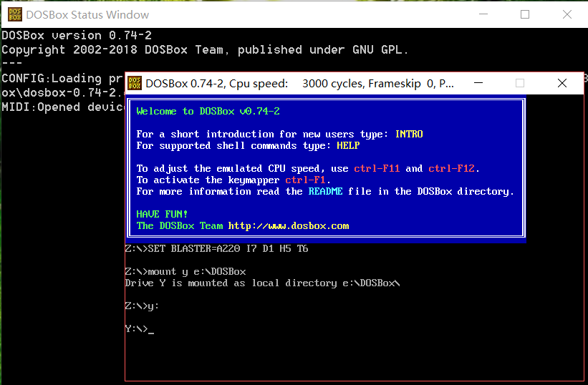Click the Copyright 2002-2018 DOSBox Team line
The image size is (588, 385).
205,50
